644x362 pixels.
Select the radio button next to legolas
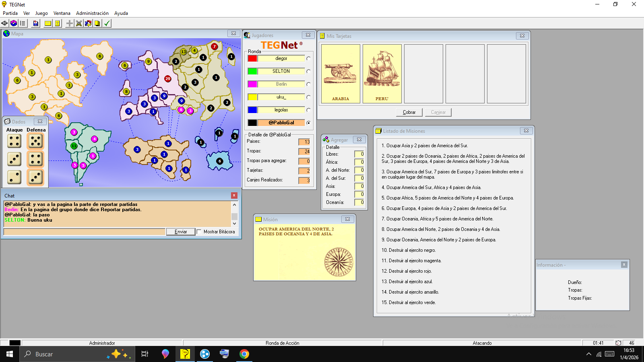click(308, 110)
